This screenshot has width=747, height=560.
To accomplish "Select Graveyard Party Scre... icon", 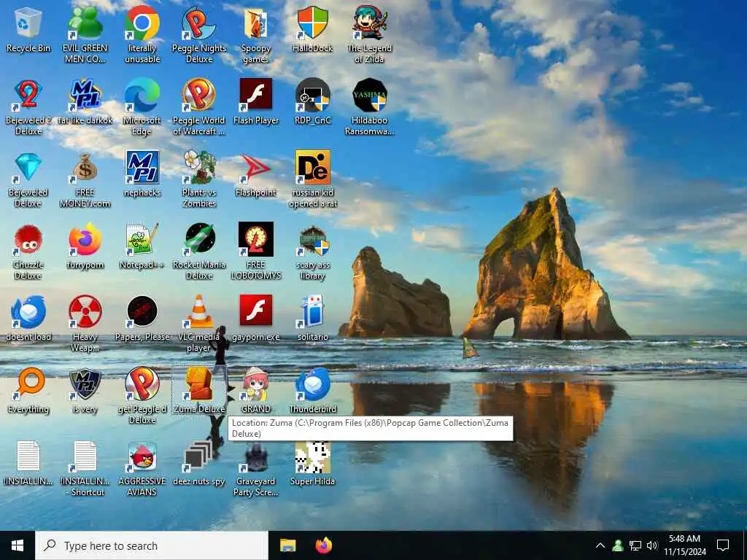I will point(256,468).
